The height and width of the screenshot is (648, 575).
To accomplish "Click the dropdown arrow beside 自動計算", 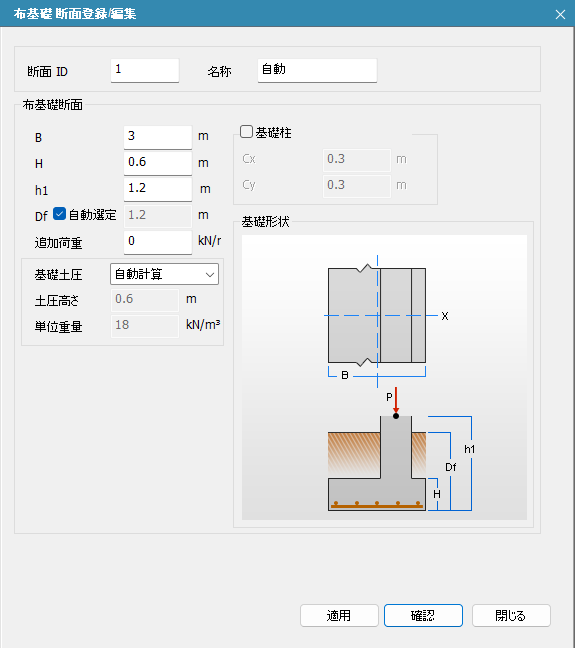I will [x=210, y=274].
